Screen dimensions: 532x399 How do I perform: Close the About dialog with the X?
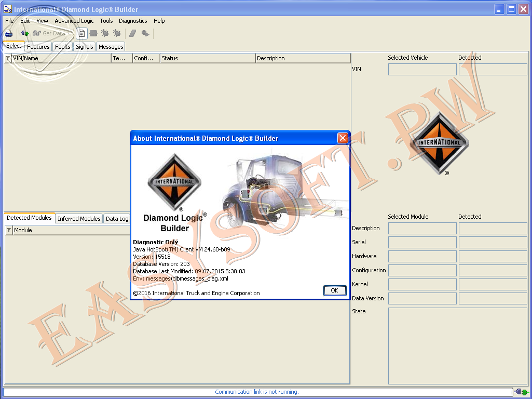[343, 138]
